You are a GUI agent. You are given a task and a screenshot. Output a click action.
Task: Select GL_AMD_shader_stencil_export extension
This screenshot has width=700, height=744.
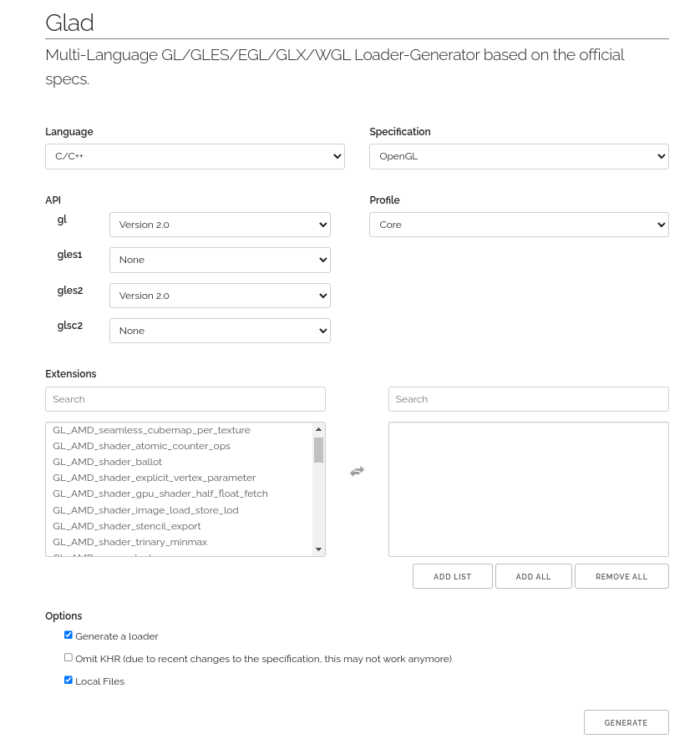(127, 526)
